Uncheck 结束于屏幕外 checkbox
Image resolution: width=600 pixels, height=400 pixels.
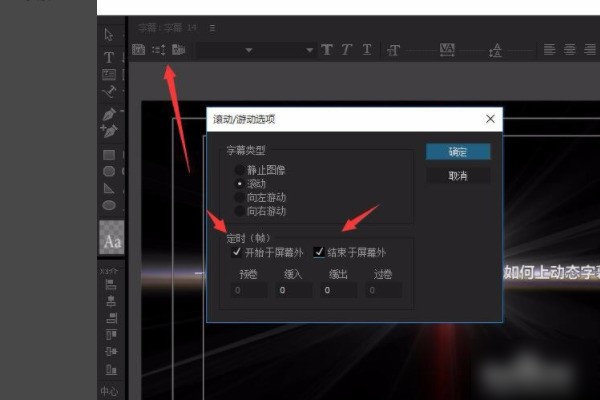319,252
